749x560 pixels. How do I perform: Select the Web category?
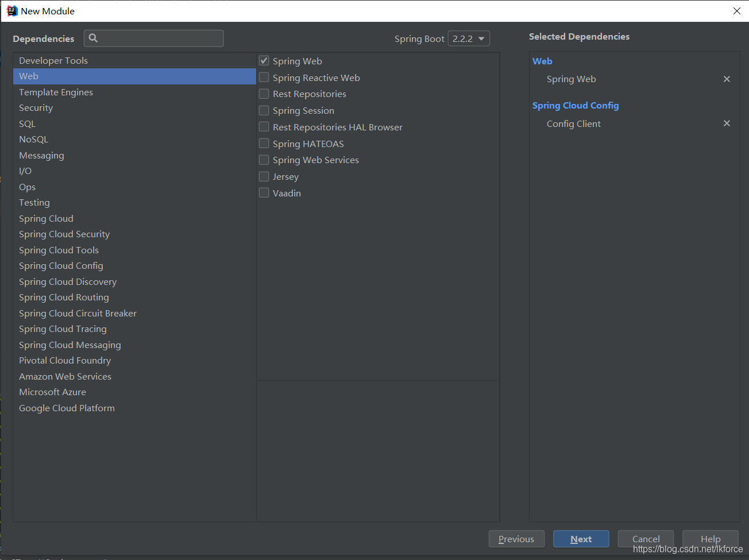click(134, 76)
